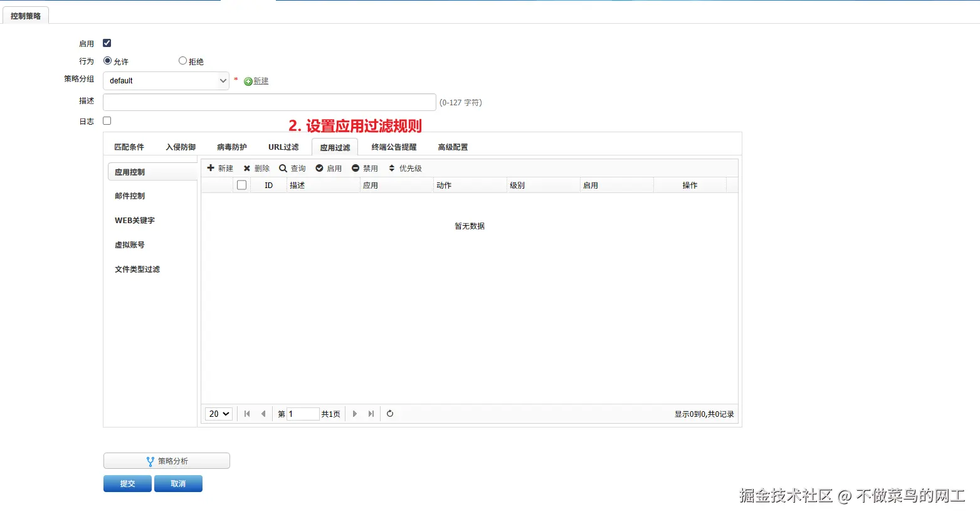Select the 应用过滤 tab

(x=335, y=147)
